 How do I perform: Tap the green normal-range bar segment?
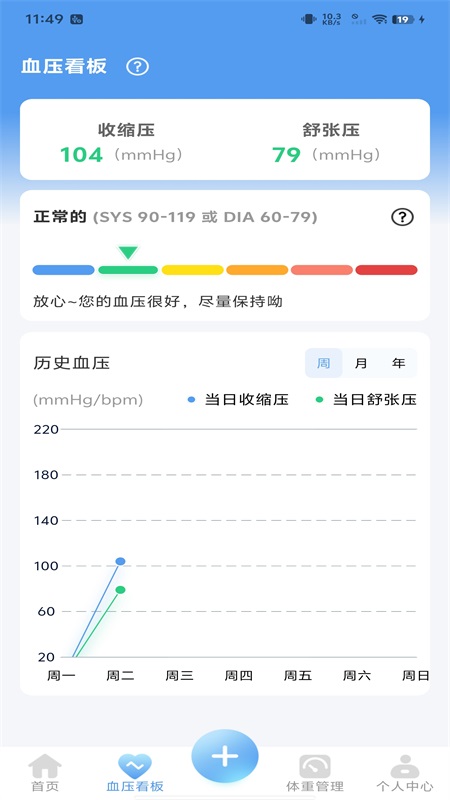tap(128, 270)
